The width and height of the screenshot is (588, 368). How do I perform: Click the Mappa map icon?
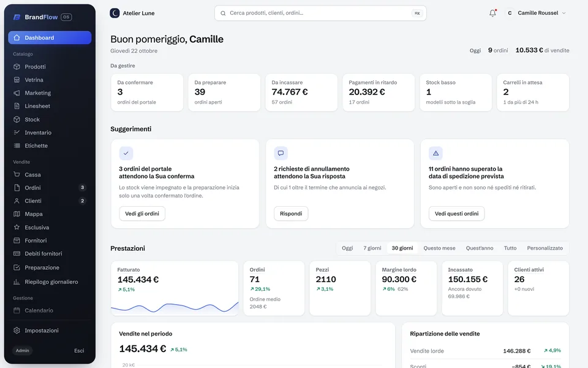[x=17, y=214]
